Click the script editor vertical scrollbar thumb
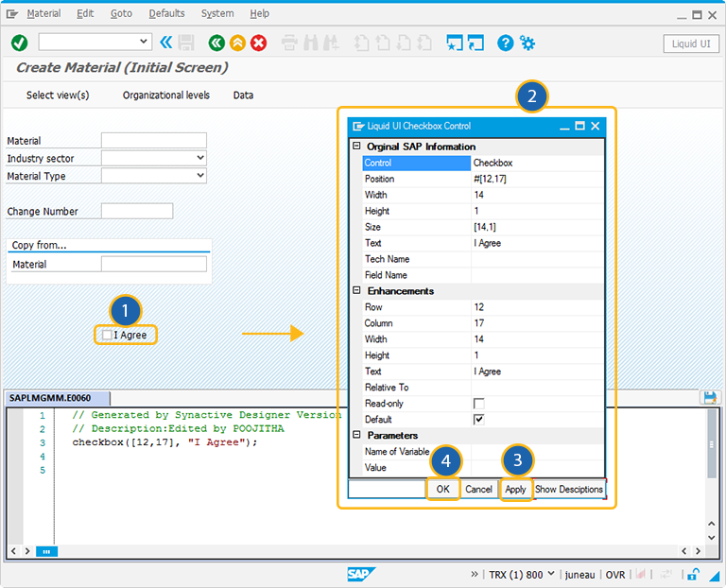 coord(712,444)
